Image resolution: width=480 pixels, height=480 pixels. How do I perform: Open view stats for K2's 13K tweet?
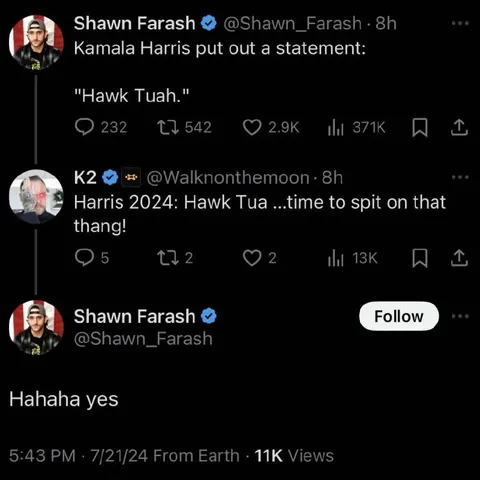(x=335, y=258)
